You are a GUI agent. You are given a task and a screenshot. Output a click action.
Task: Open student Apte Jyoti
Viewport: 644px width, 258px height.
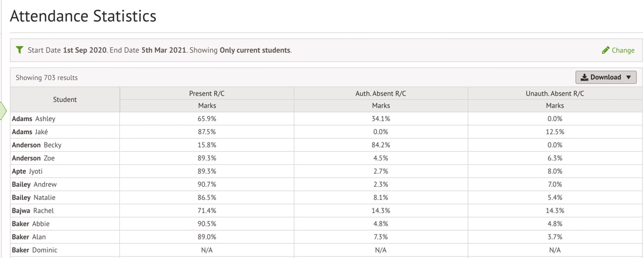tap(27, 171)
